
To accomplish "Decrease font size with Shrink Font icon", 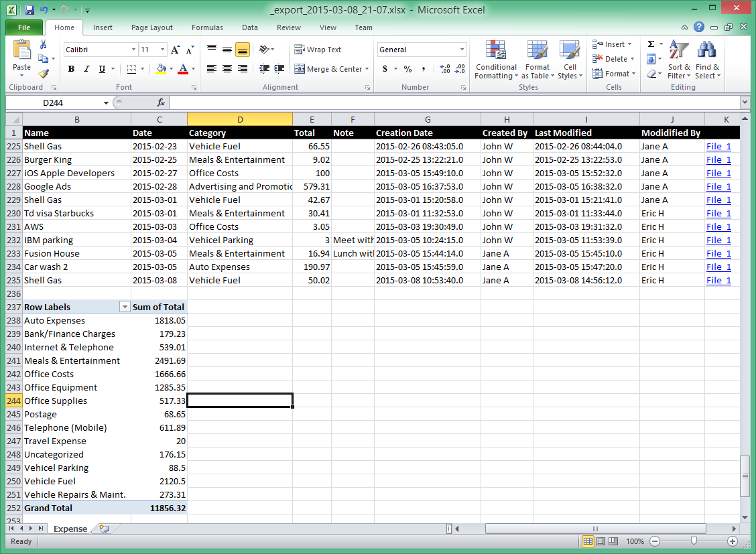I will pyautogui.click(x=190, y=50).
